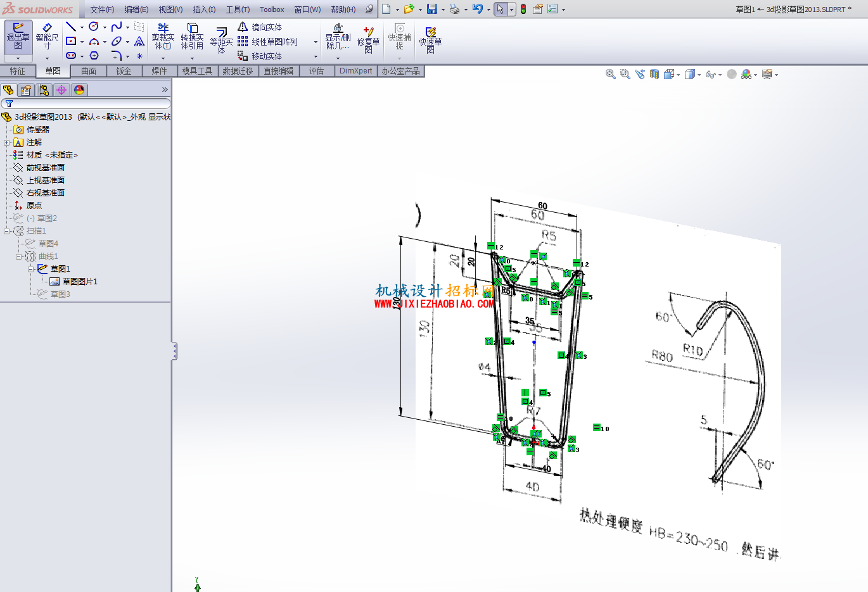The height and width of the screenshot is (592, 868).
Task: Select the 剪裁实体 trim entities tool
Action: pos(163,37)
